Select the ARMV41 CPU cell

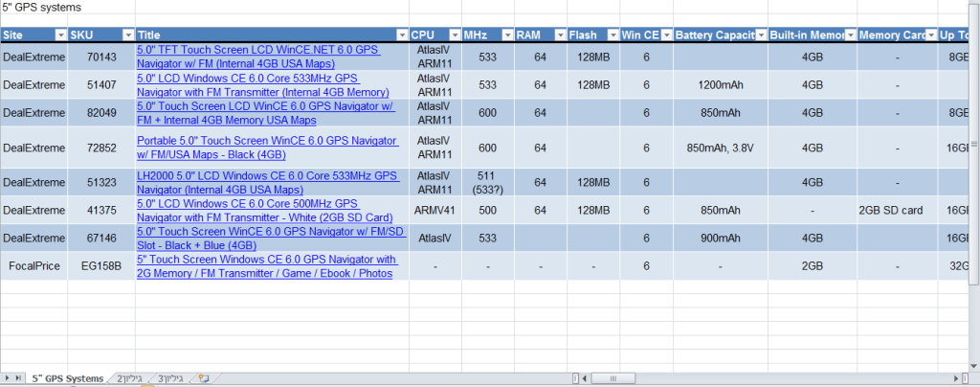tap(435, 210)
